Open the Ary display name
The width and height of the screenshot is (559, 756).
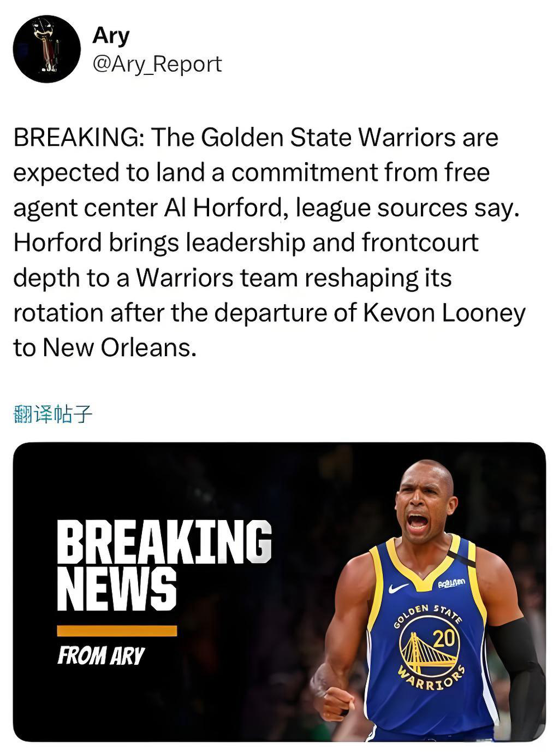[111, 36]
